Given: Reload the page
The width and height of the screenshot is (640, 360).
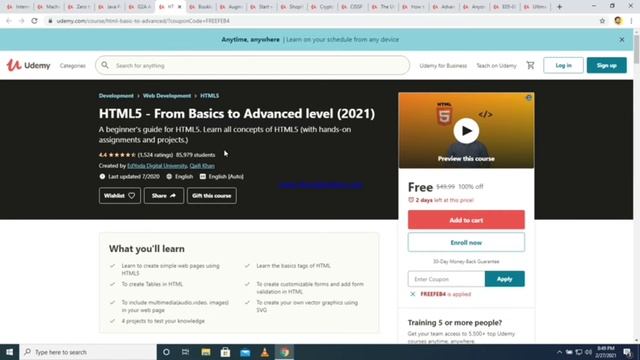Looking at the screenshot, I should tap(34, 21).
